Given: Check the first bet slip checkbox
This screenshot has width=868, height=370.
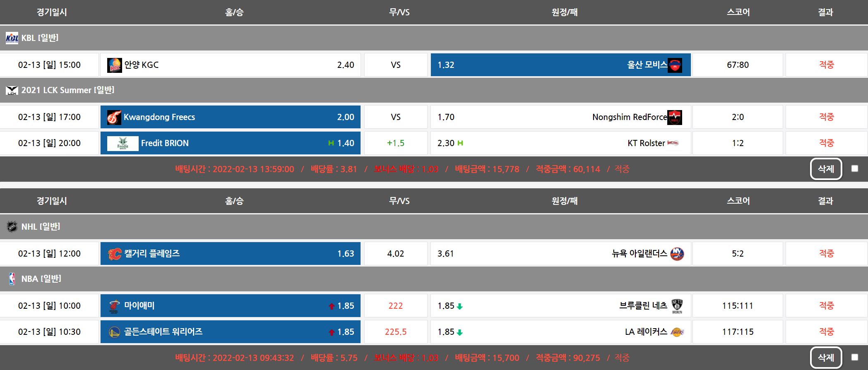Looking at the screenshot, I should [x=854, y=169].
